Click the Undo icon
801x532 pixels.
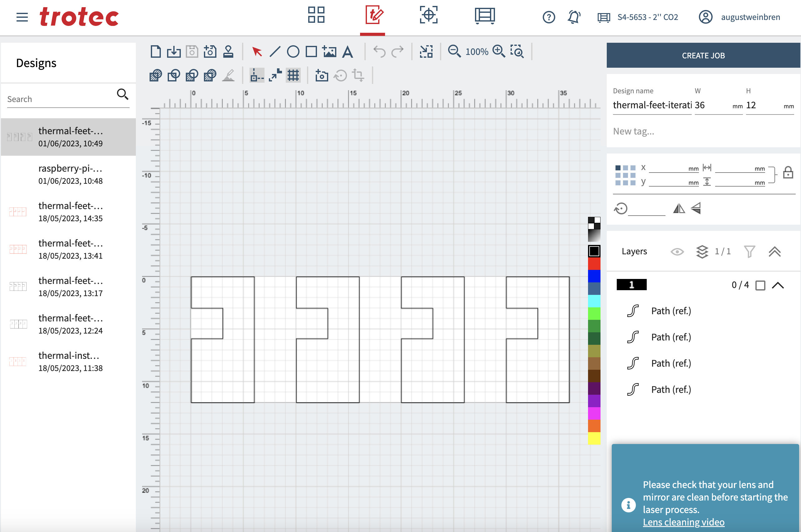(379, 51)
